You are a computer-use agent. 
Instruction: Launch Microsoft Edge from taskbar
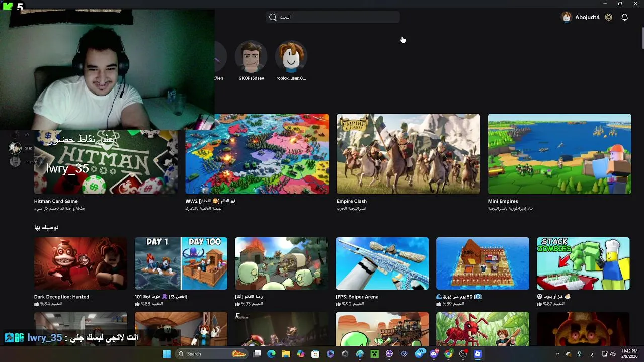click(x=271, y=354)
